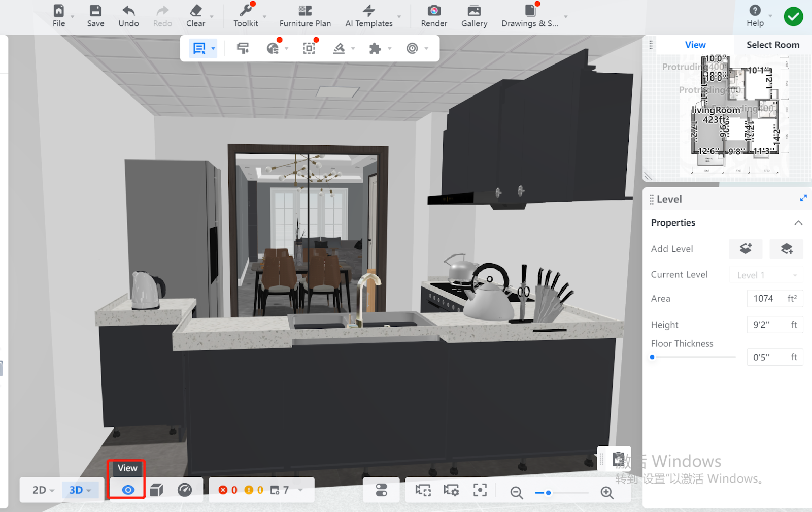Open the Gallery
Screen dimensions: 812x512
474,16
